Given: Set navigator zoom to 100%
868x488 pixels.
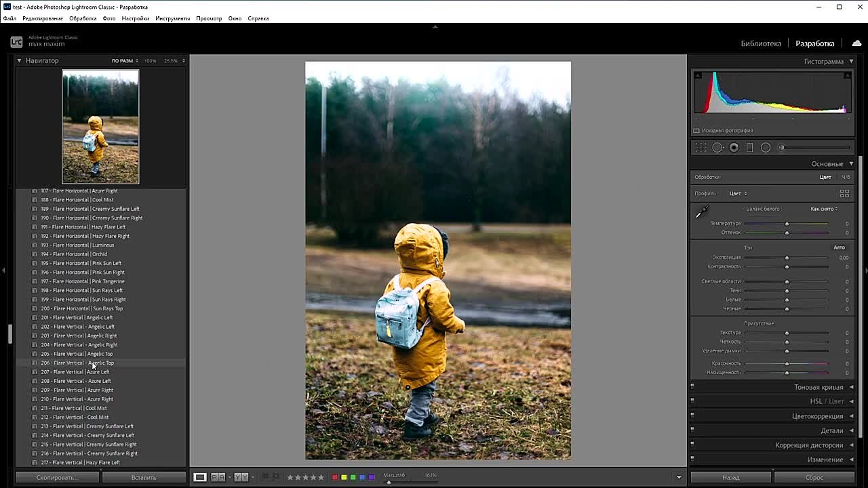Looking at the screenshot, I should click(x=150, y=61).
